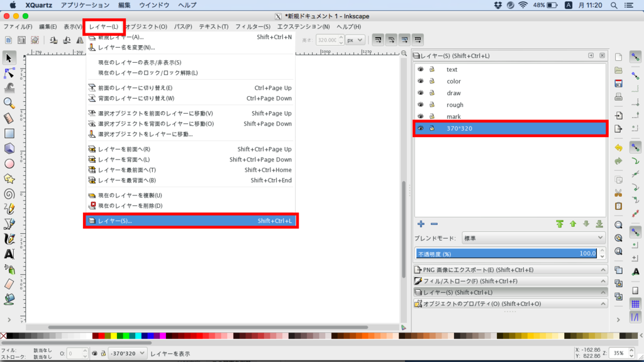Open macOS アプリケーション menu
644x362 pixels.
pos(85,5)
